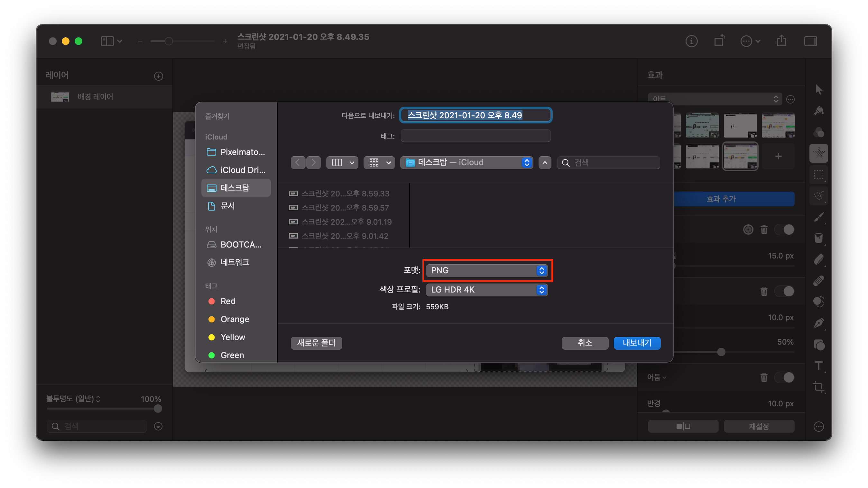Toggle the first effect switch beside target icon

point(784,230)
